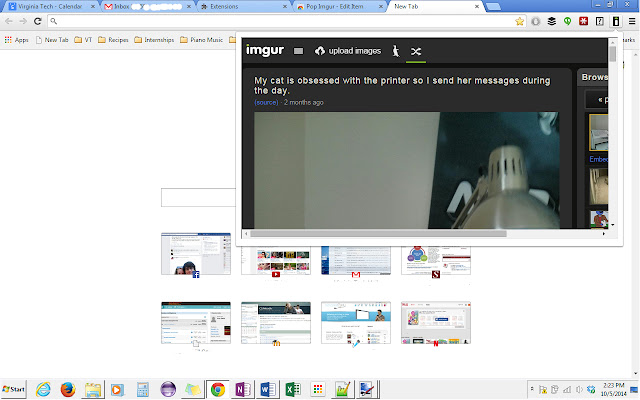Launch Internet Explorer from the taskbar

(x=43, y=389)
